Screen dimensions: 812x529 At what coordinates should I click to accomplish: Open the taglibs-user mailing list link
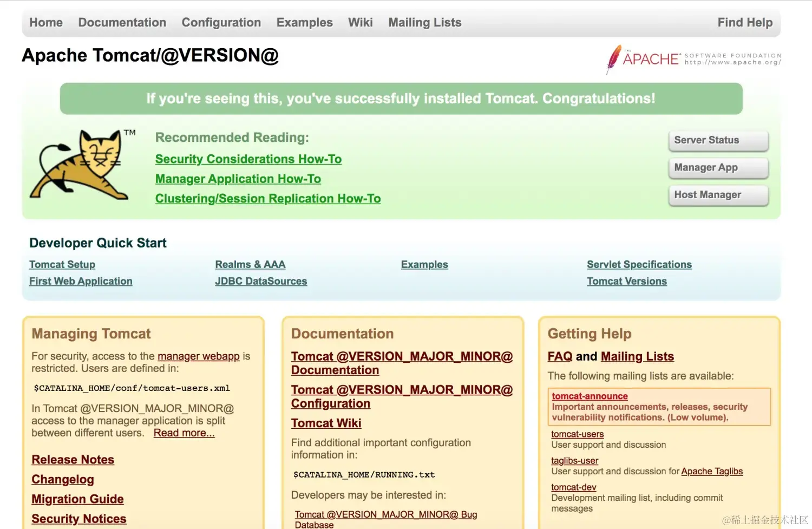(574, 461)
